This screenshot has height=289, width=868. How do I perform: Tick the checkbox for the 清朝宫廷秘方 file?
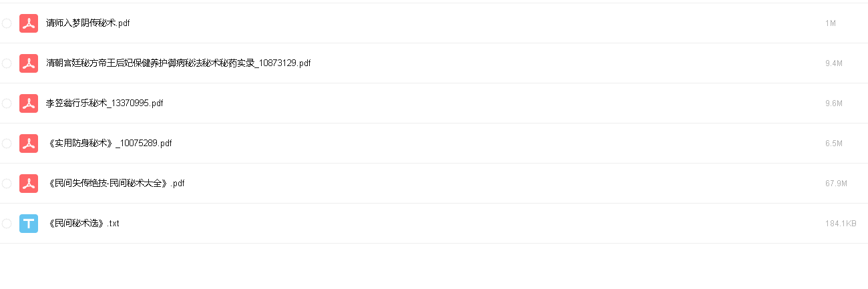(x=7, y=63)
